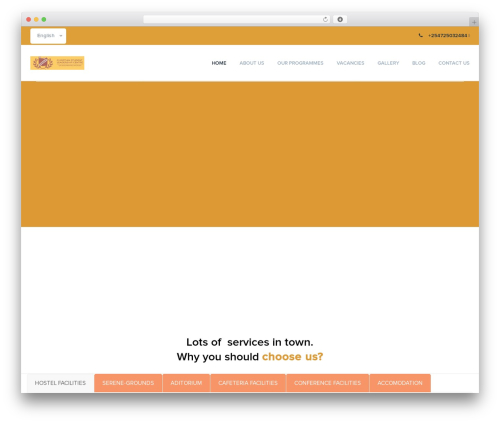The height and width of the screenshot is (423, 500).
Task: Go to the Home menu item
Action: (x=219, y=63)
